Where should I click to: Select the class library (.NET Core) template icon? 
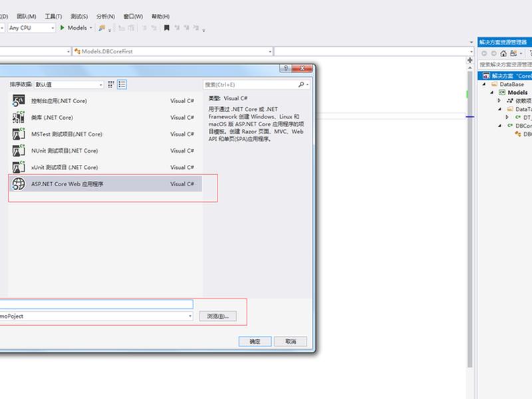pos(19,117)
